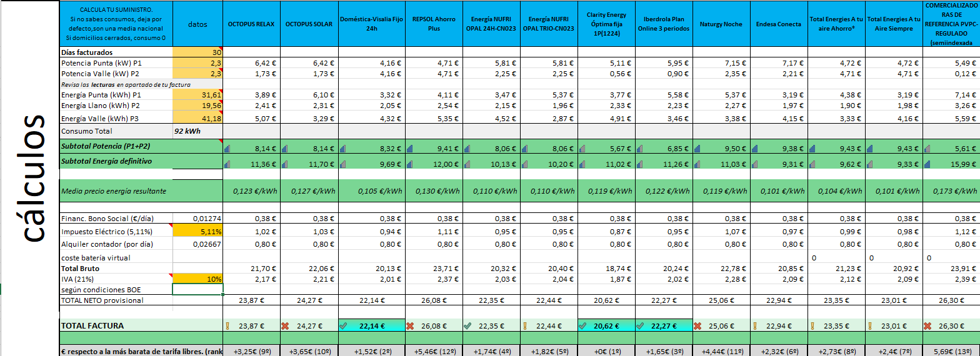This screenshot has height=356, width=980.
Task: Click the bars icon beside 5,67 € Subtotal Potencia
Action: 583,149
